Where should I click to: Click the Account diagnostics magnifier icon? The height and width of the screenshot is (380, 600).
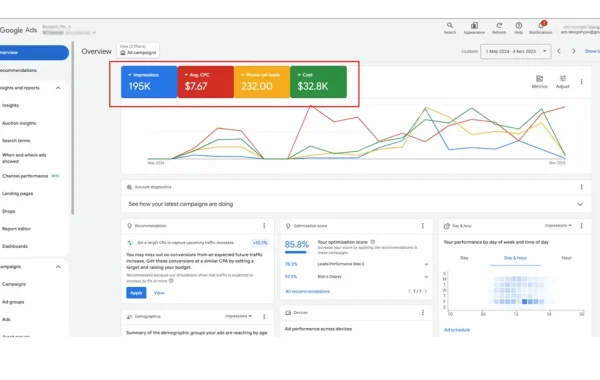[x=129, y=187]
